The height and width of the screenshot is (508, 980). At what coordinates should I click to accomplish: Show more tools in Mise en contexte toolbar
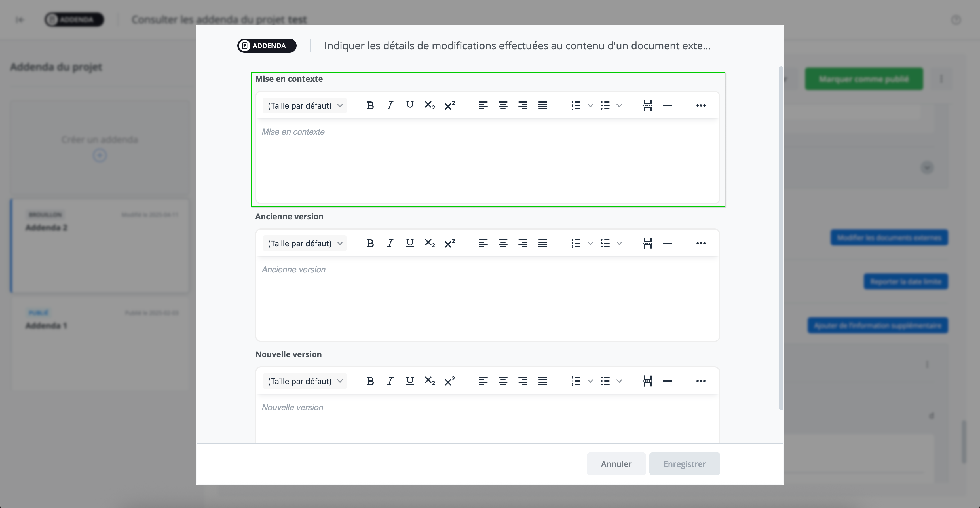(x=700, y=106)
